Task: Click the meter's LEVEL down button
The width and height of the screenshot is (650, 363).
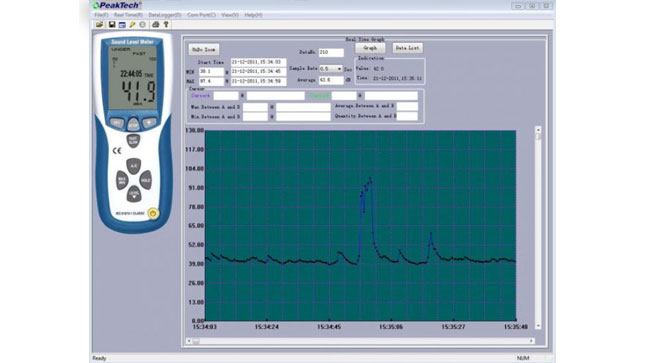Action: coord(133,194)
